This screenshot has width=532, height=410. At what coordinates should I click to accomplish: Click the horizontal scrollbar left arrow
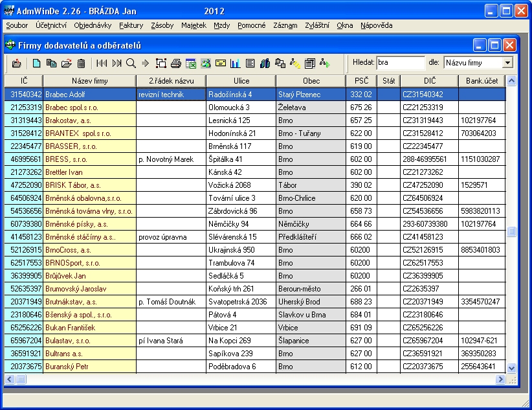pos(10,379)
